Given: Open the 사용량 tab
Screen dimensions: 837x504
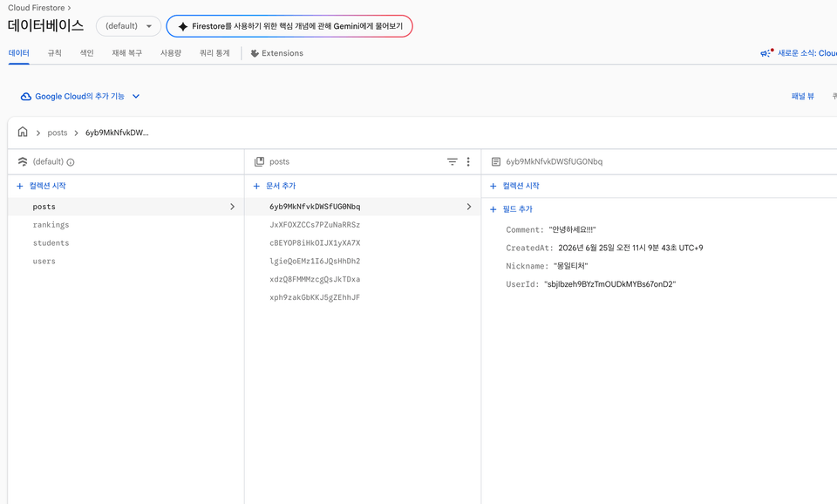Looking at the screenshot, I should (171, 53).
